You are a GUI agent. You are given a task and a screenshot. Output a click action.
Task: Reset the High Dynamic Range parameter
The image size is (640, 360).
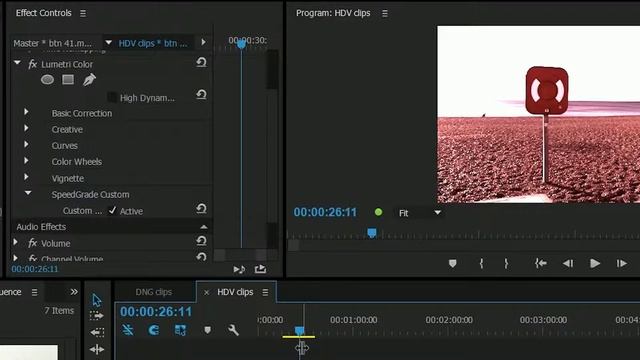[201, 95]
